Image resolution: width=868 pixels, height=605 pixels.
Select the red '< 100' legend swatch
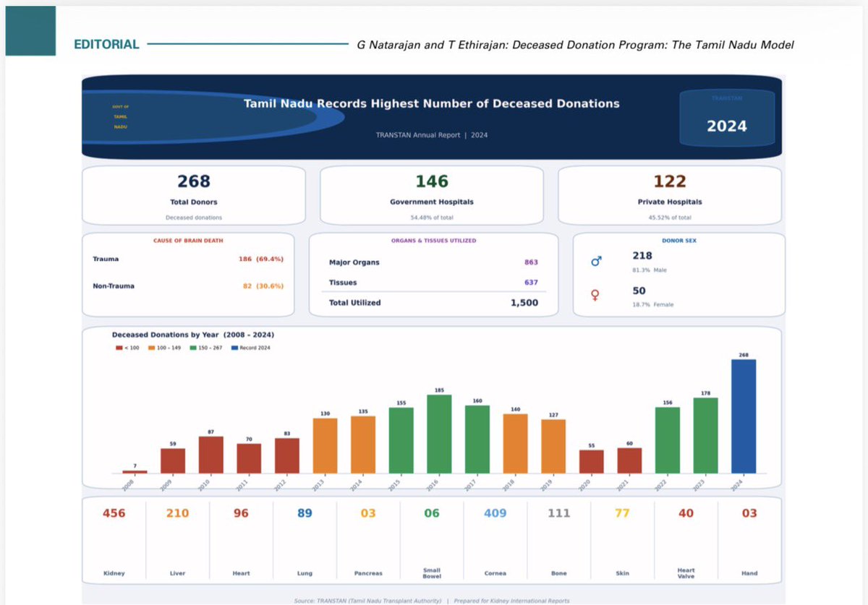(119, 348)
